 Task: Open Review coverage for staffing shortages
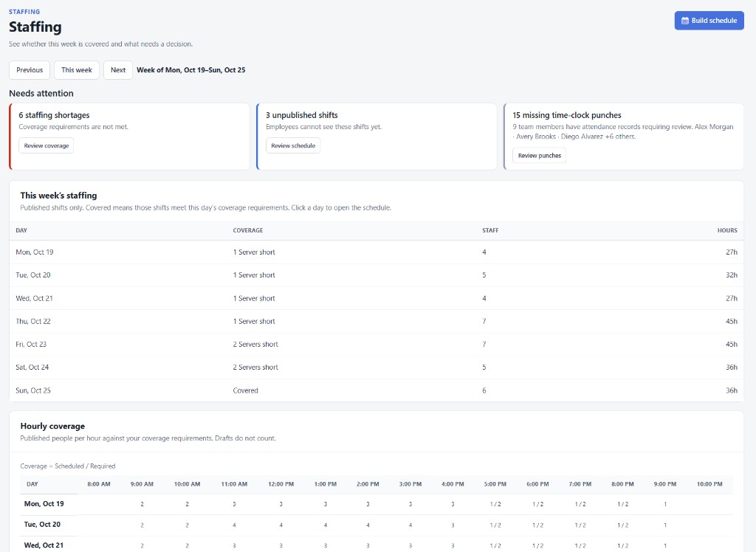click(47, 145)
